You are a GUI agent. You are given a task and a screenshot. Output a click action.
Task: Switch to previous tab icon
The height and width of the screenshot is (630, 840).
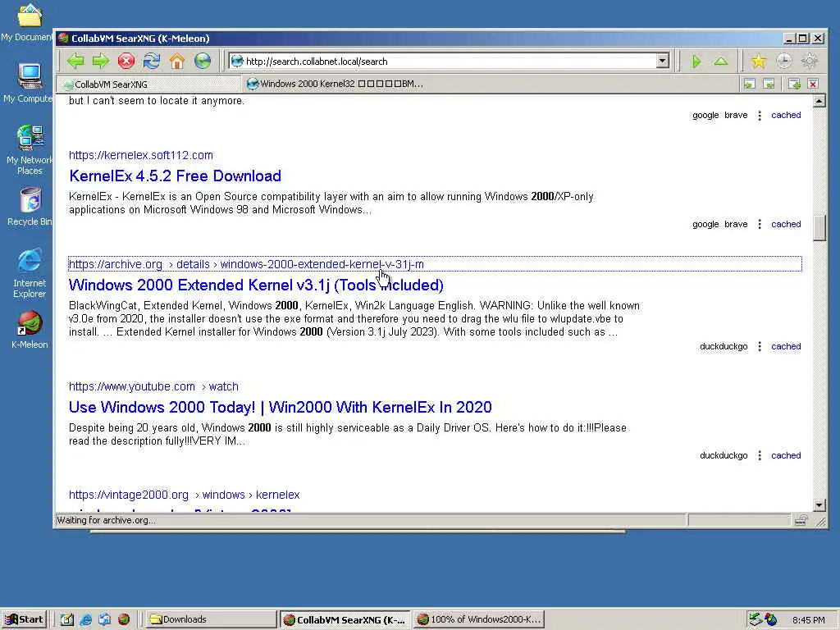(750, 84)
